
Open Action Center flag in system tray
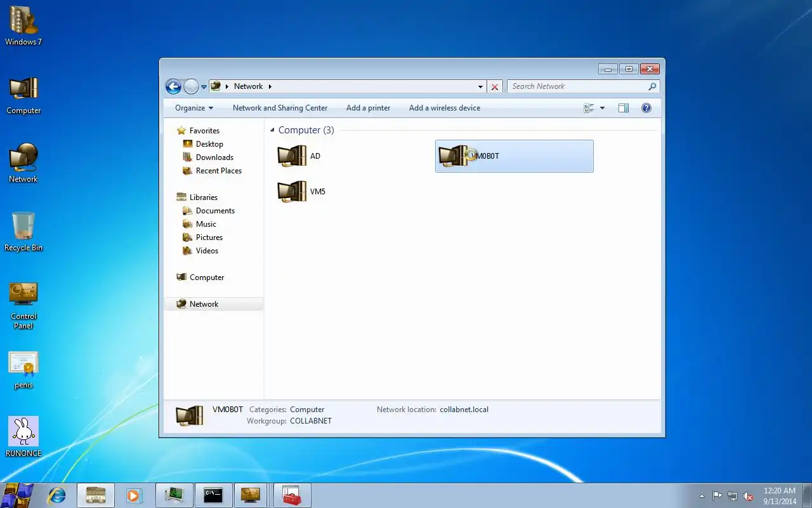(x=717, y=496)
